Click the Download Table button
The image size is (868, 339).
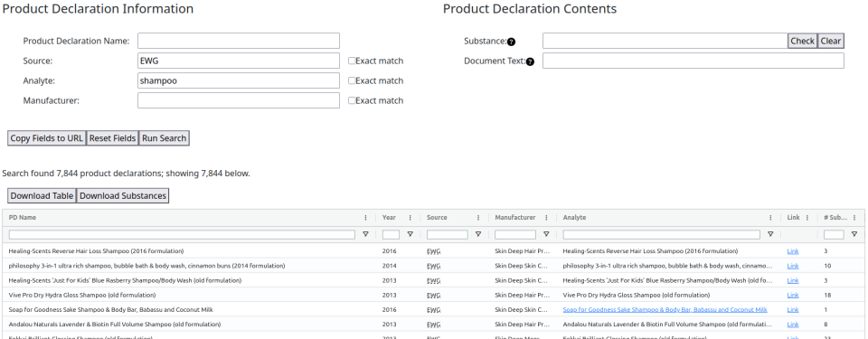pos(42,195)
